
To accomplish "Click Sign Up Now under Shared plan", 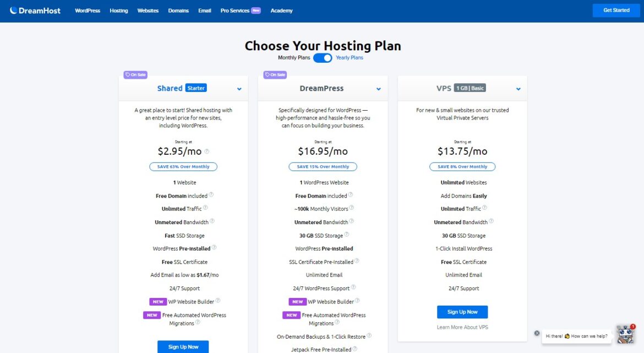I will coord(183,347).
